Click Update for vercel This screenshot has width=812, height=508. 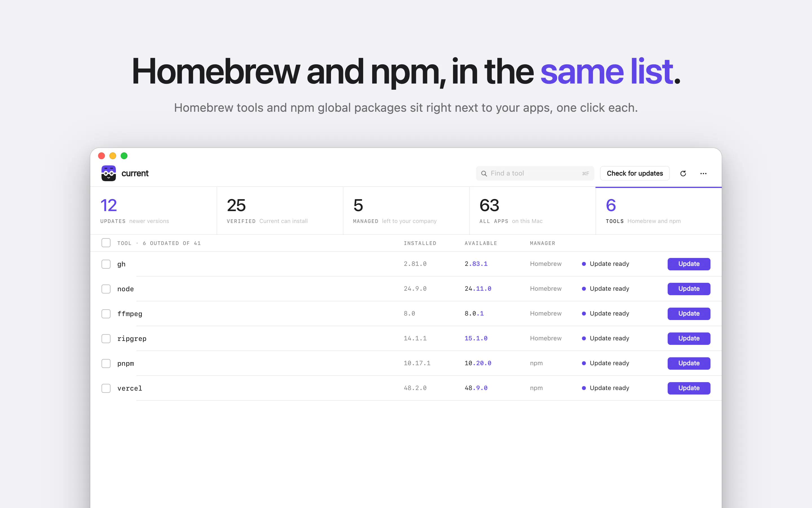point(689,388)
